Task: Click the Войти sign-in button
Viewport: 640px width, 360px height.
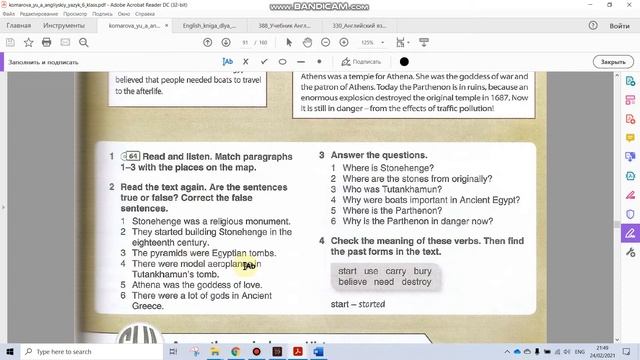Action: click(x=619, y=26)
